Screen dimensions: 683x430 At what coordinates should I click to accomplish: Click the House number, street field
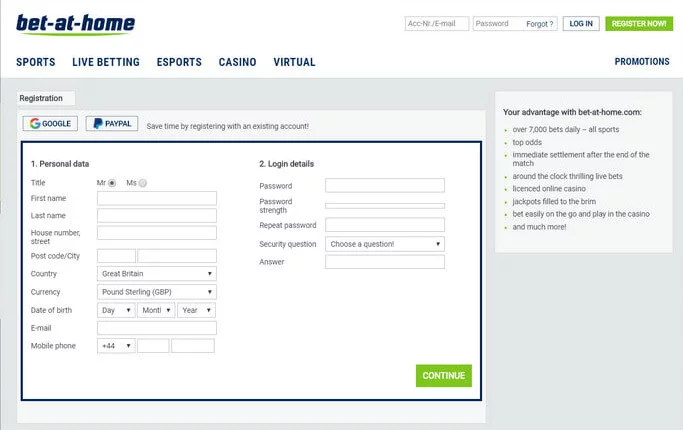pos(157,233)
